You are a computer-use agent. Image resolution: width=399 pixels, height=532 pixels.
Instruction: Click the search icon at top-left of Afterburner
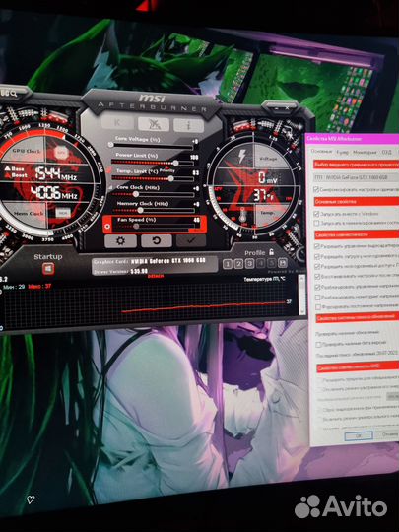pos(14,94)
